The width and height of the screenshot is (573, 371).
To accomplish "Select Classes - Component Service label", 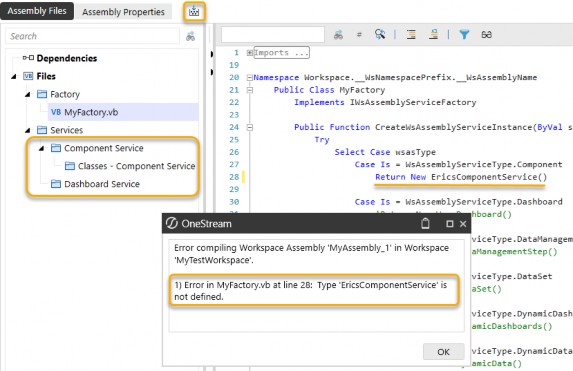I will point(137,166).
